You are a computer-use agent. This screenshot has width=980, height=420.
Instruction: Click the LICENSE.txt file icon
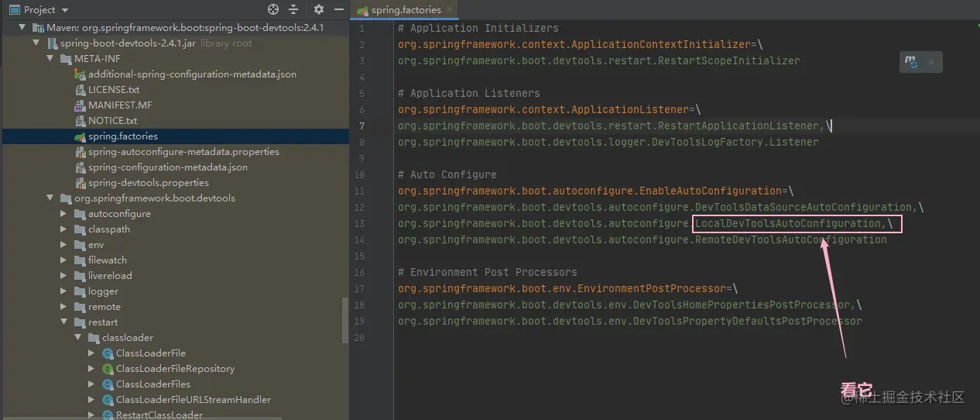click(x=80, y=90)
